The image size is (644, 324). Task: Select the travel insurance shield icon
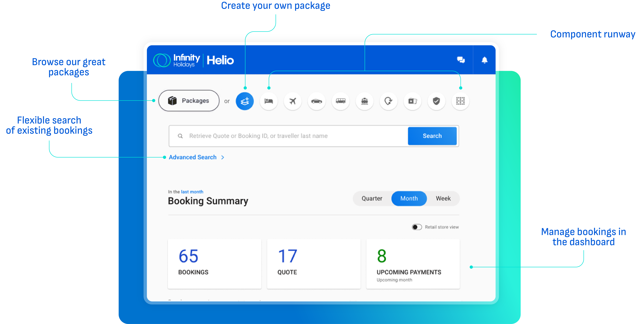[436, 101]
